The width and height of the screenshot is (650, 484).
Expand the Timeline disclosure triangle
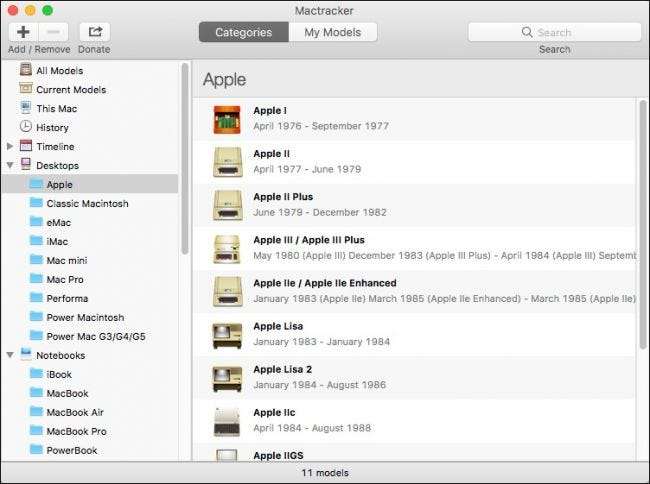[x=10, y=146]
